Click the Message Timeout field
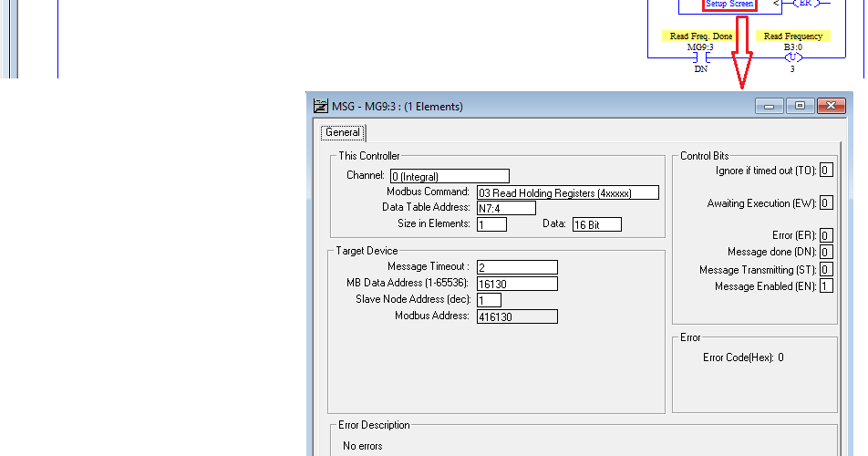868x456 pixels. pos(517,267)
